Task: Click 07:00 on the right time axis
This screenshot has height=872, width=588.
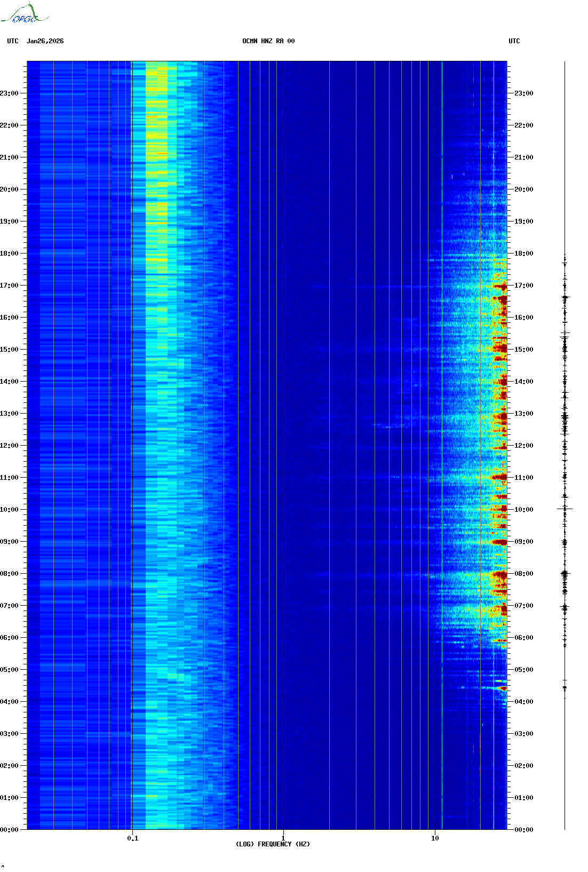Action: (524, 606)
